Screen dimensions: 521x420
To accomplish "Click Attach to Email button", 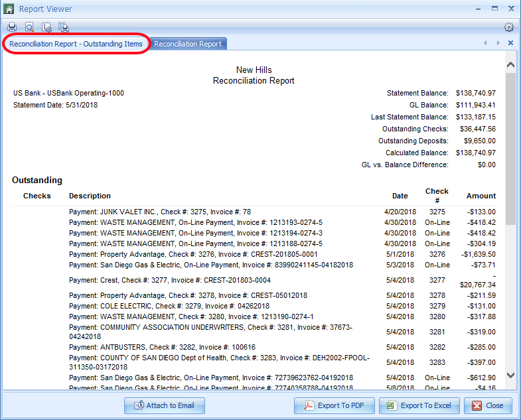I will click(165, 405).
